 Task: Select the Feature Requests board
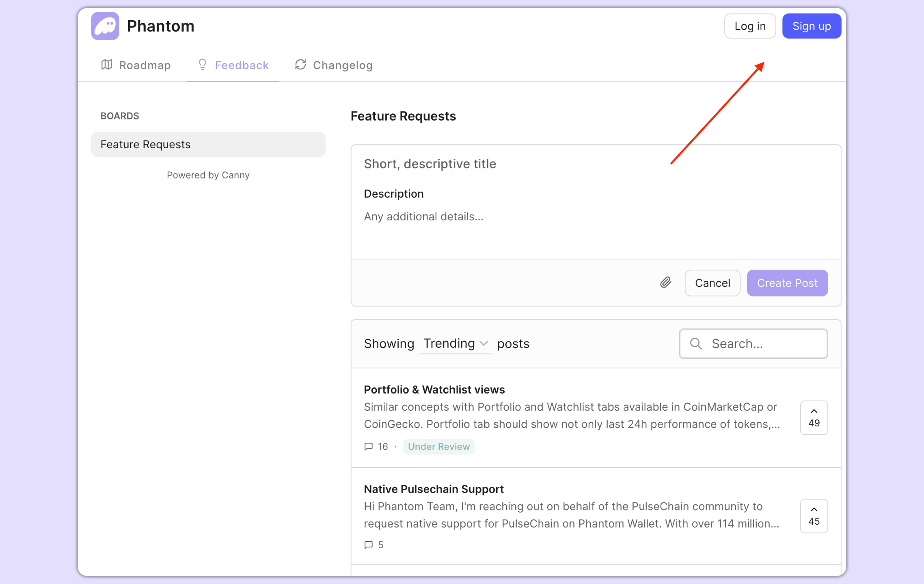tap(208, 144)
